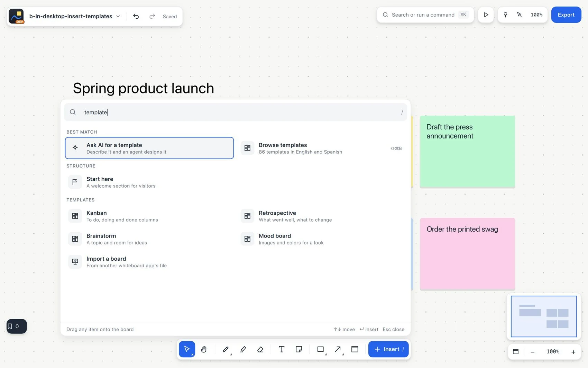Toggle the minimap panel icon
The image size is (588, 368).
tap(516, 351)
